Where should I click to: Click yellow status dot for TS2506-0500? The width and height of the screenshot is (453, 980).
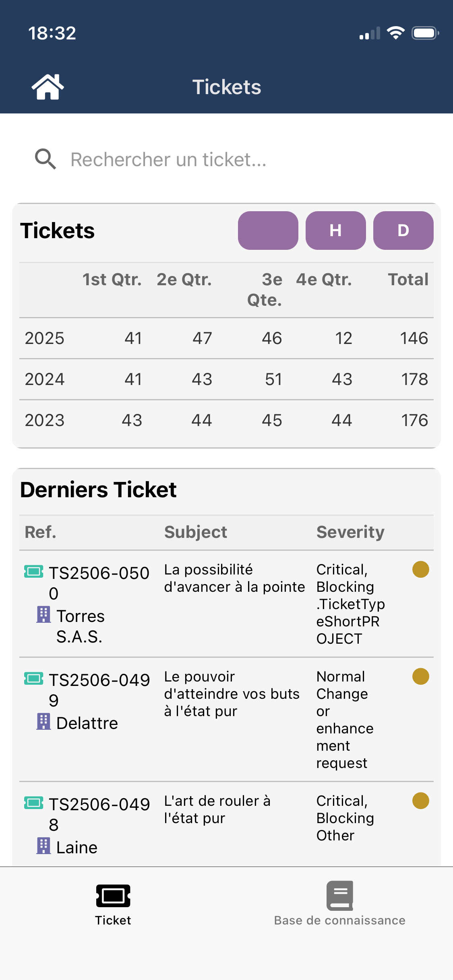(x=420, y=570)
